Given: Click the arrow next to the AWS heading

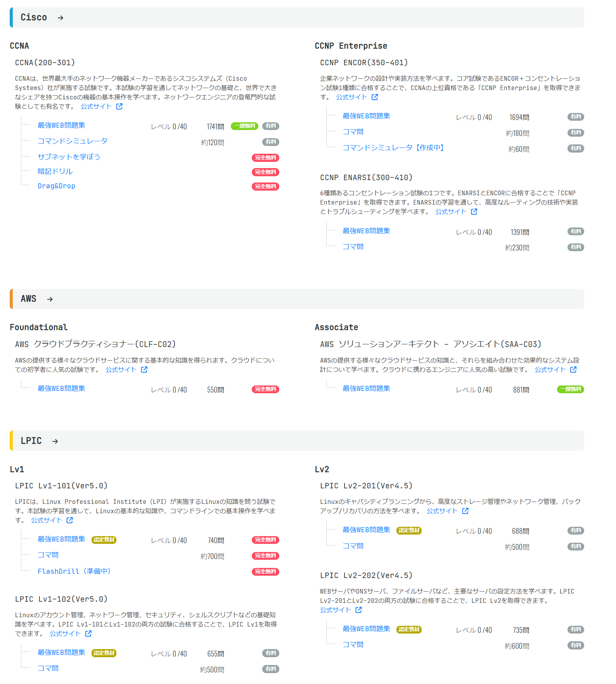Looking at the screenshot, I should (x=50, y=299).
